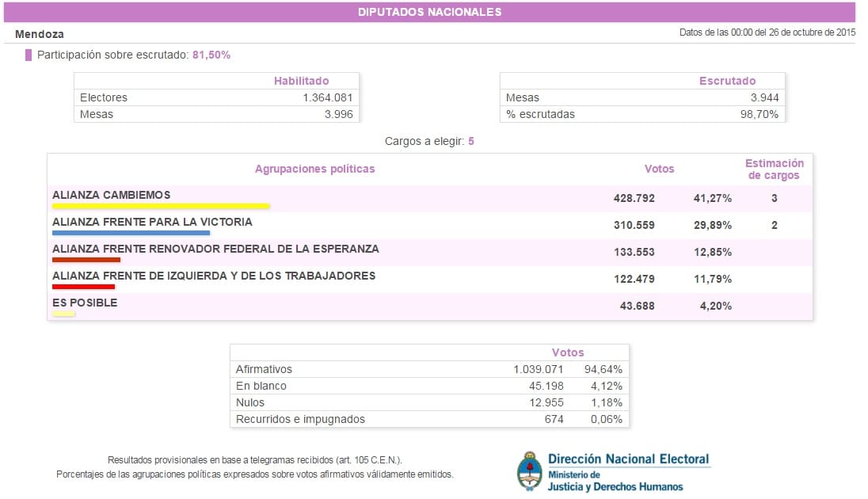This screenshot has height=499, width=868.
Task: Click the Frente Renovador Federal red bar
Action: tap(86, 260)
